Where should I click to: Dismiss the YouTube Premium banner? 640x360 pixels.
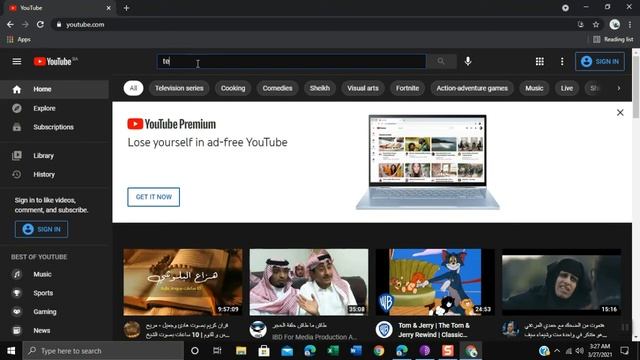coord(620,112)
